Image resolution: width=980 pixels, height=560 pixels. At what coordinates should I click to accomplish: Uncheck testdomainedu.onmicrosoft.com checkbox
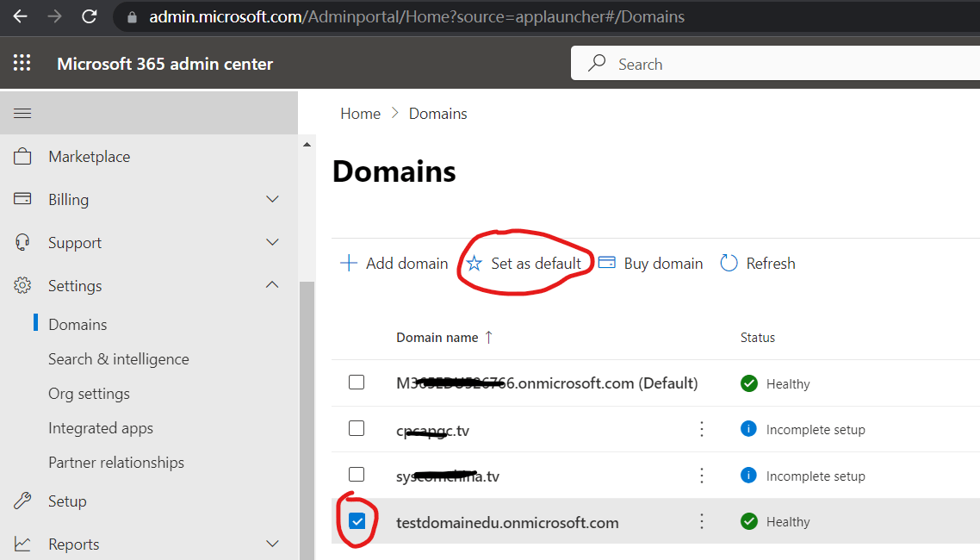357,520
